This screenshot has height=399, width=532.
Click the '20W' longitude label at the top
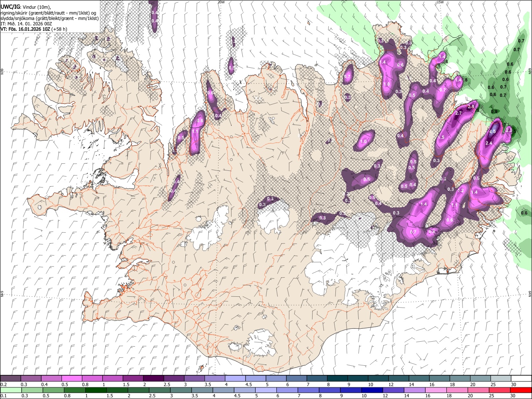point(221,2)
